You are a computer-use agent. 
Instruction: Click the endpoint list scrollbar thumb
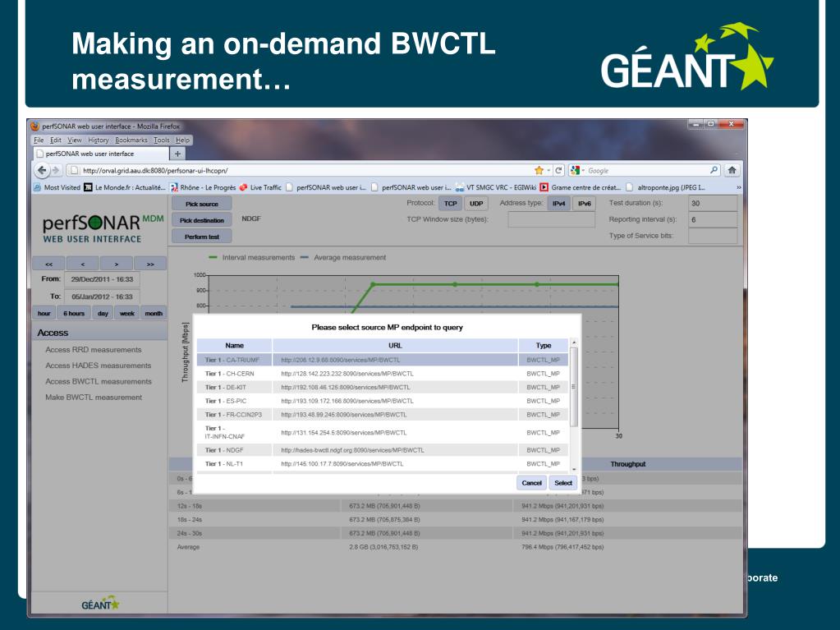(x=574, y=387)
